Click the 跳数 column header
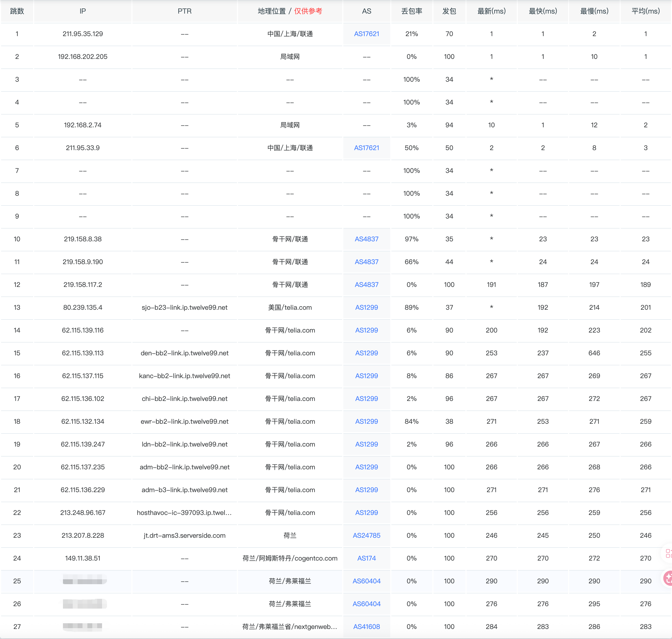This screenshot has width=672, height=639. (x=17, y=11)
